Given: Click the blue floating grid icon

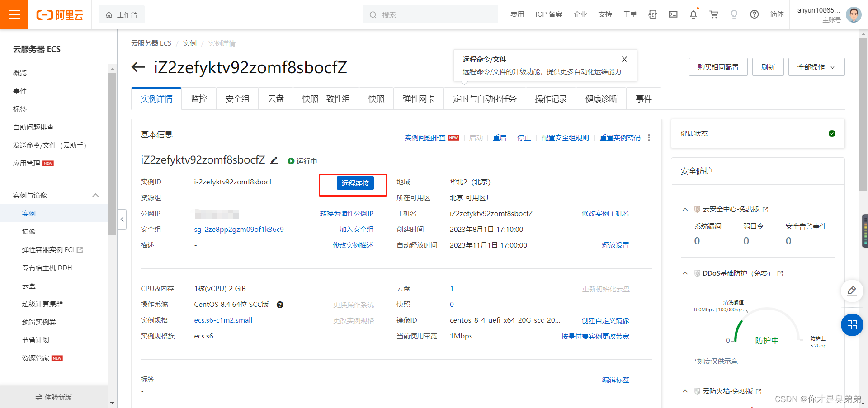Looking at the screenshot, I should [x=852, y=325].
